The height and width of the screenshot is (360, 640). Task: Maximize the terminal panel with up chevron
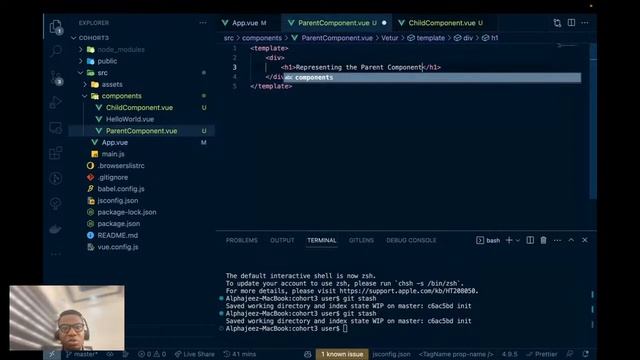pyautogui.click(x=571, y=240)
